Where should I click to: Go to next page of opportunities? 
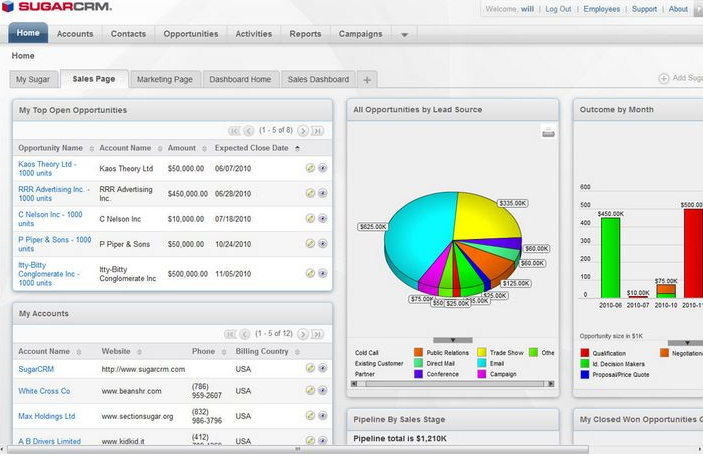tap(303, 130)
